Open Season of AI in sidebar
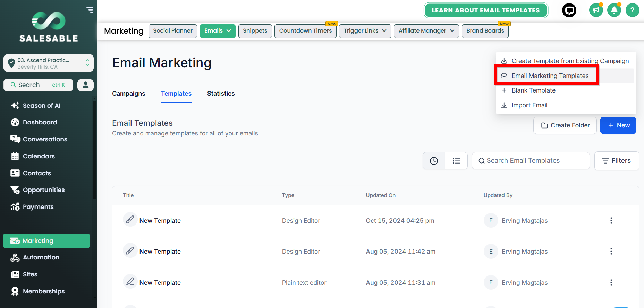Viewport: 644px width, 308px height. pos(35,106)
